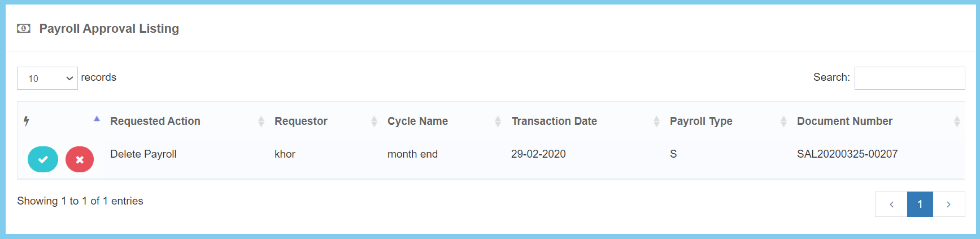Reject the Delete Payroll request
This screenshot has height=239, width=980.
80,159
